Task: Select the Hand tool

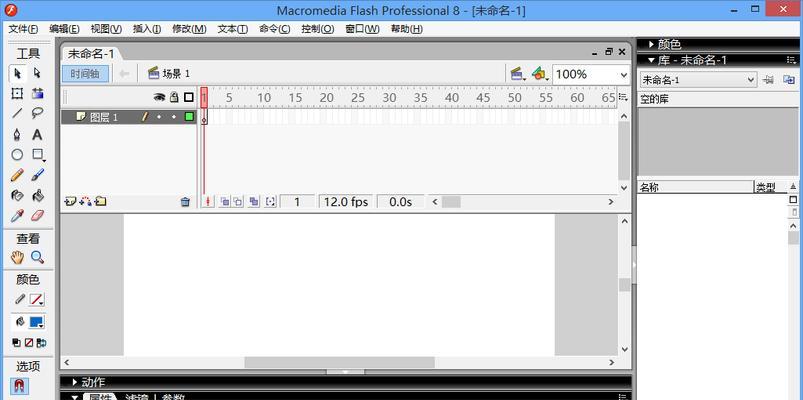Action: tap(17, 257)
